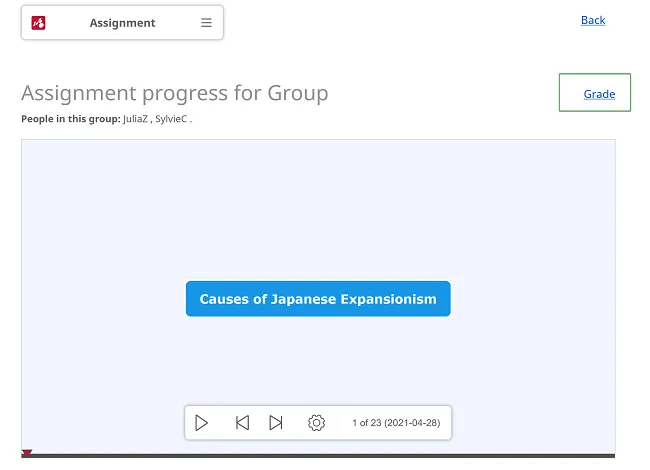
Task: Click the dark timeline progress bar
Action: [x=318, y=456]
